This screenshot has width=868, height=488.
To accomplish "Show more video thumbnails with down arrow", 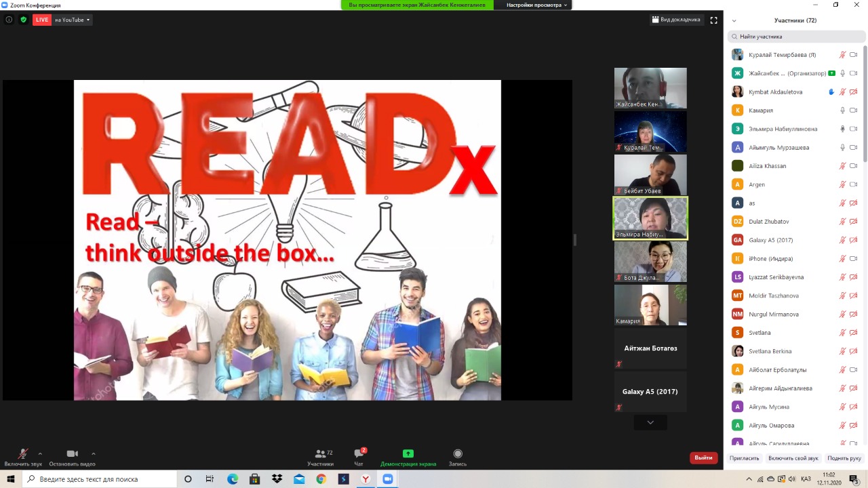I will click(650, 422).
